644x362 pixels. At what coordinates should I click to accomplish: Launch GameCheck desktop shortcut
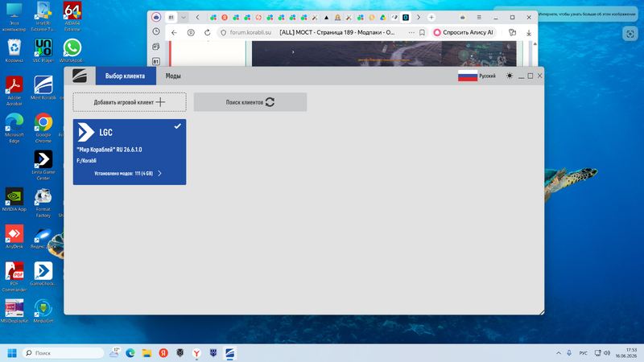pyautogui.click(x=43, y=274)
